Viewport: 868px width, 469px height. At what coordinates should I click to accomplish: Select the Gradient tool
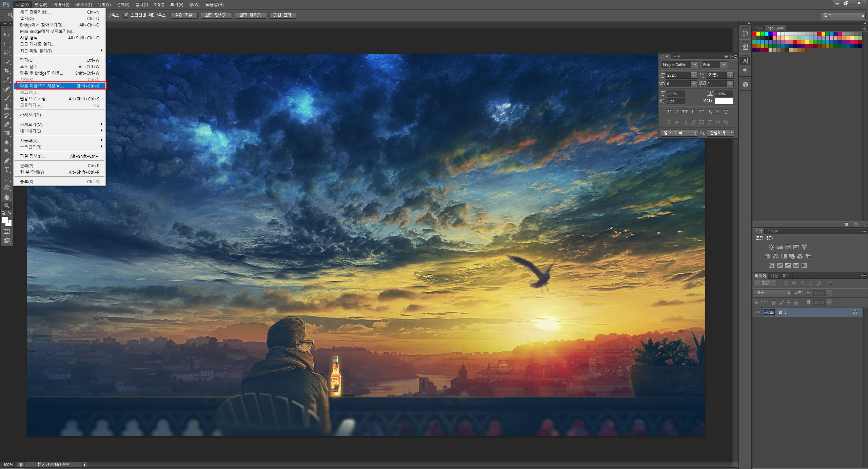tap(6, 133)
